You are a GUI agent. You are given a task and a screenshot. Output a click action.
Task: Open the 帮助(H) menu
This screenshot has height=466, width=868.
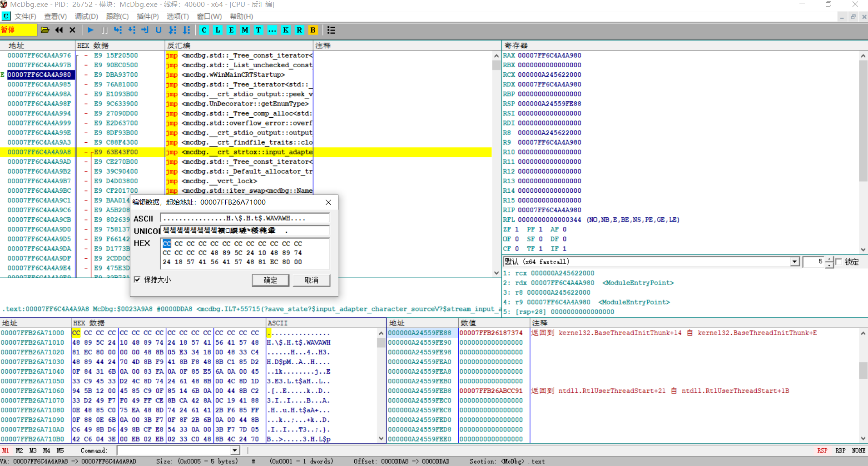[241, 16]
